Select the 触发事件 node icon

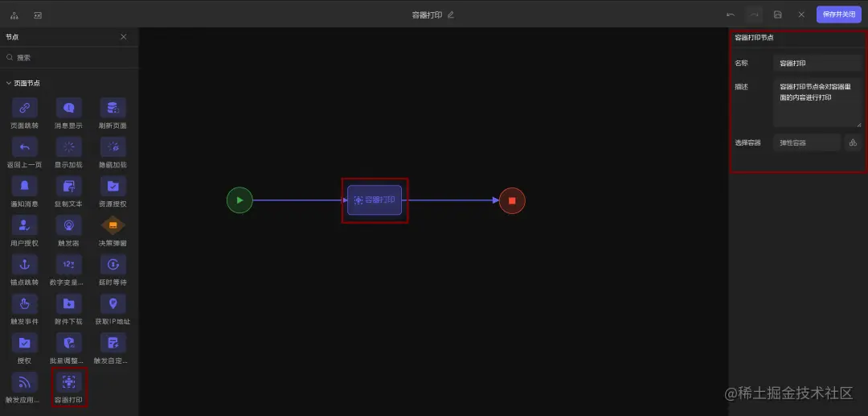[x=24, y=304]
